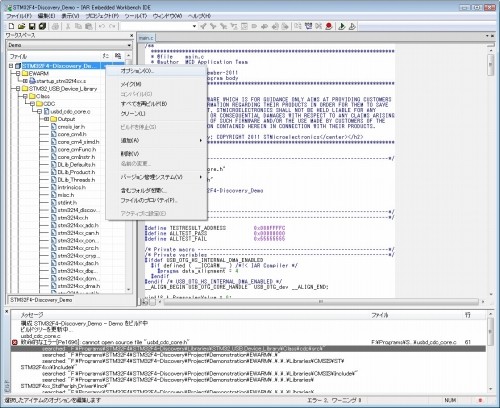Close the ワークスペース panel

pos(132,35)
